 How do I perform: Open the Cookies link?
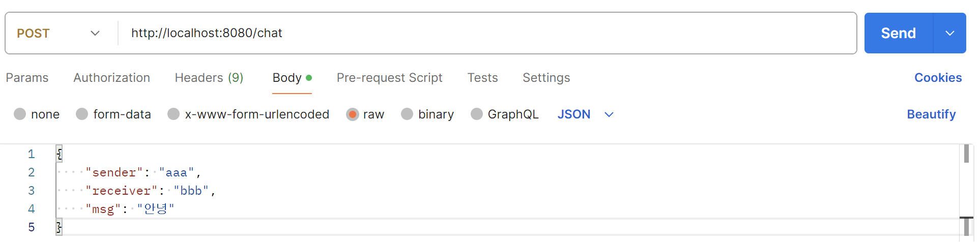point(938,78)
